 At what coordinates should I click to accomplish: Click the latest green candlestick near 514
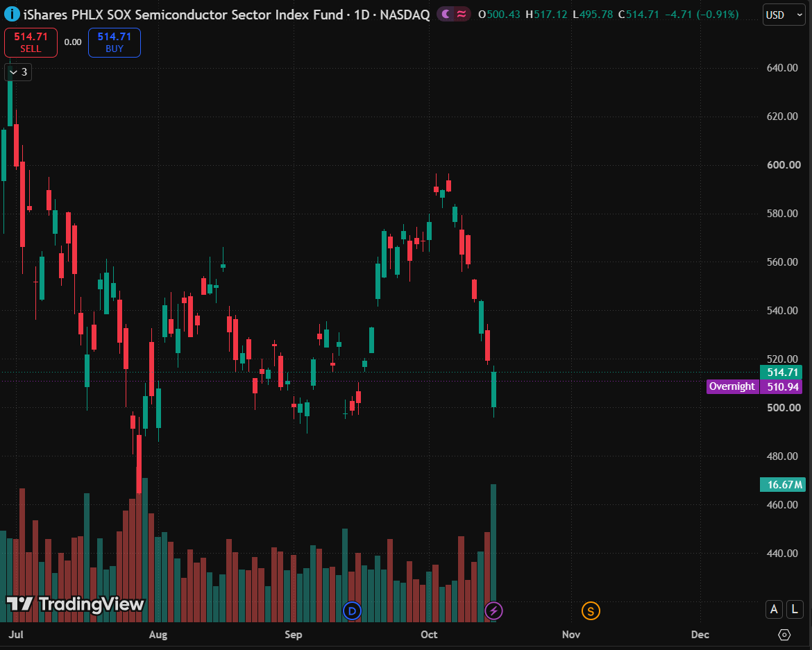coord(494,389)
